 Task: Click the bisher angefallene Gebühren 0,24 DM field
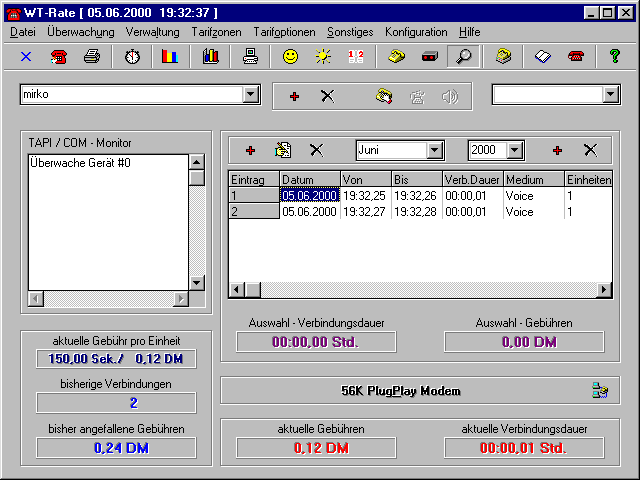pos(116,448)
